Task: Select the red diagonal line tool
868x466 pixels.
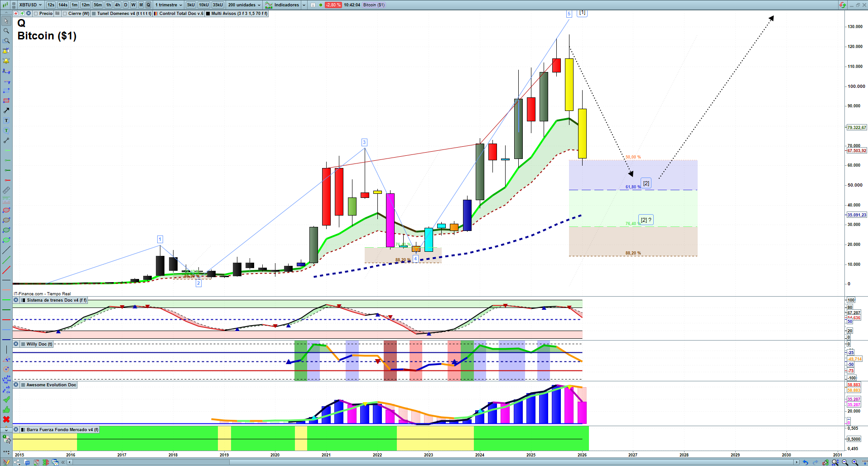Action: pos(6,270)
